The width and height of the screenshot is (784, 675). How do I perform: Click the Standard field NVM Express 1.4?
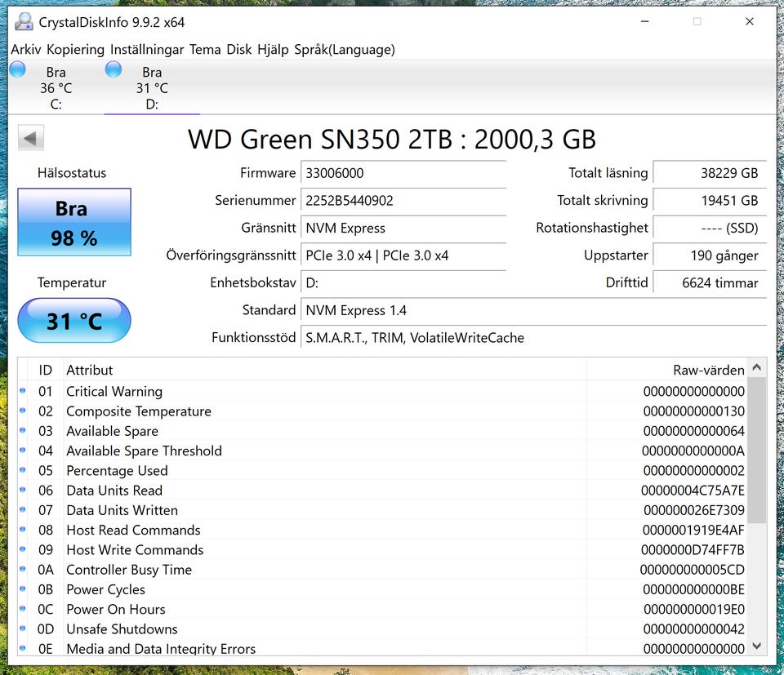[533, 311]
